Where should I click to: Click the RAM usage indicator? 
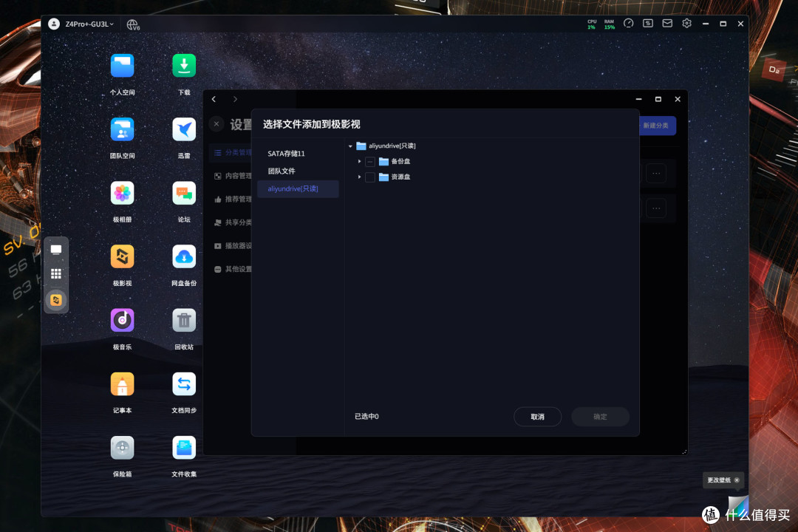click(x=609, y=24)
